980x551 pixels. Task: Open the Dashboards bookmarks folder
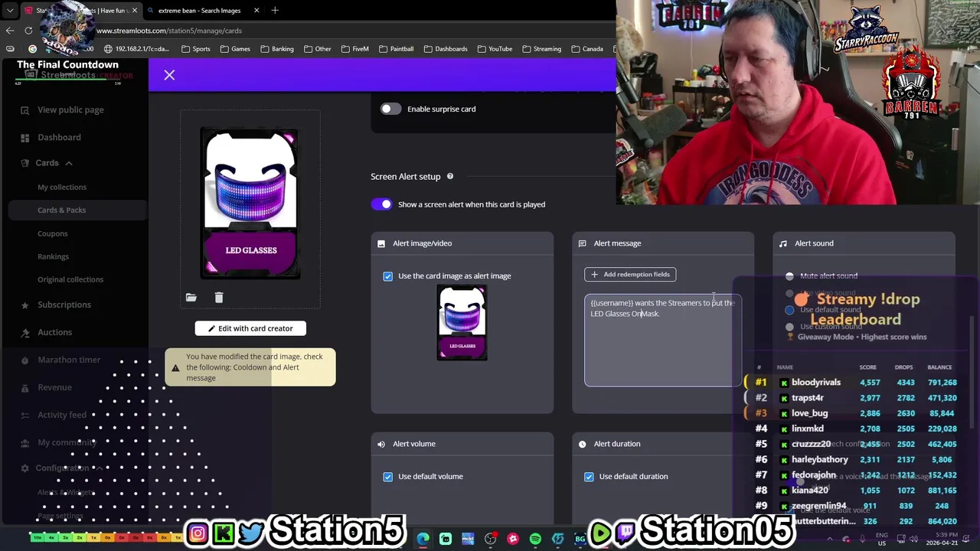[445, 49]
